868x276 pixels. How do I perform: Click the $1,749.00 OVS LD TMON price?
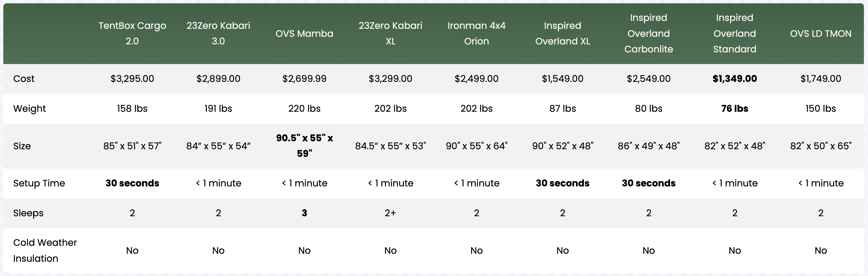point(821,79)
